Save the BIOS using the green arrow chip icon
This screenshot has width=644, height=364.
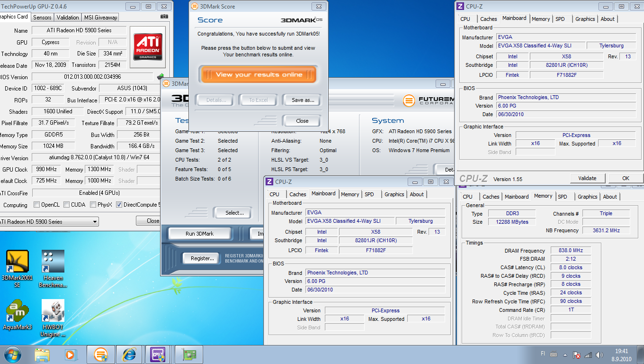161,76
